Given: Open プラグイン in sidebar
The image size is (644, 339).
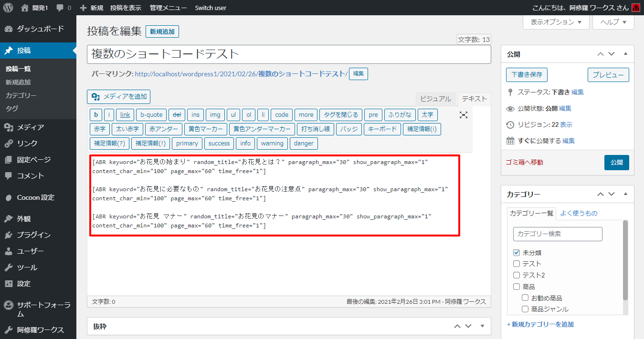Looking at the screenshot, I should (38, 235).
